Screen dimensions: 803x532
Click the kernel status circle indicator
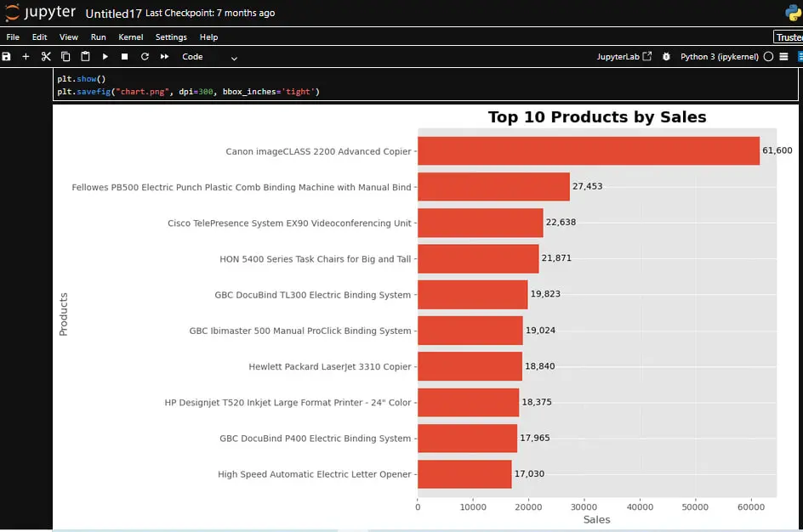click(x=768, y=57)
